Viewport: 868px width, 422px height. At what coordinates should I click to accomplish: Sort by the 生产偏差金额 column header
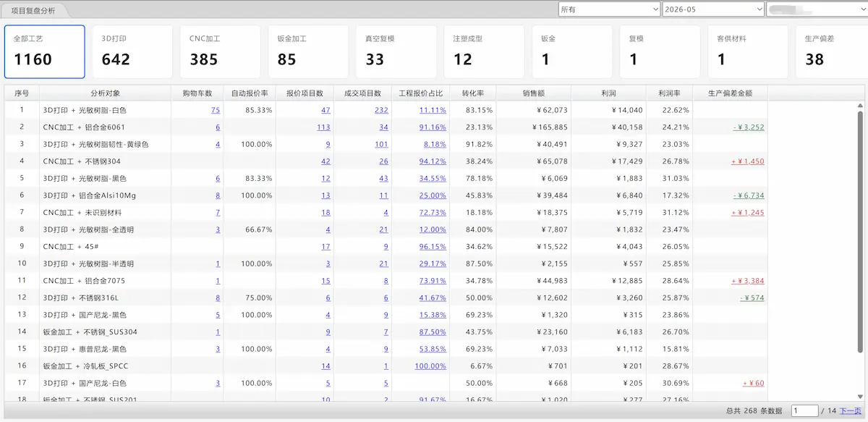pyautogui.click(x=730, y=93)
